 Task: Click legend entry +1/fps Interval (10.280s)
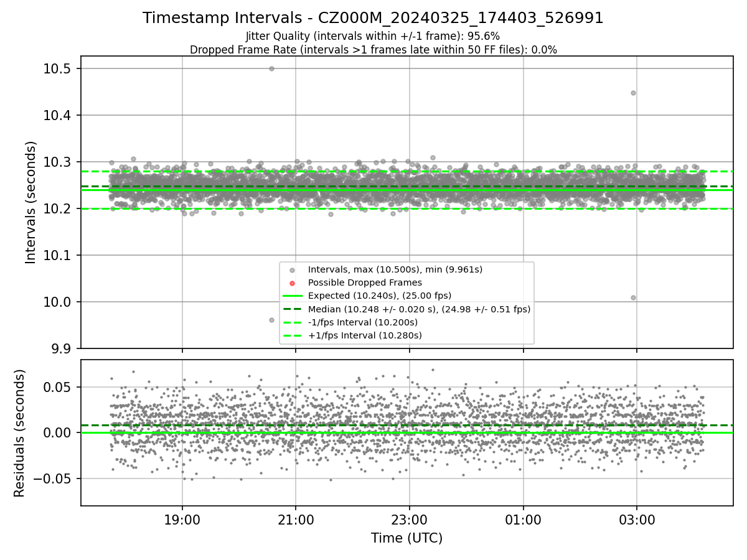click(x=365, y=335)
